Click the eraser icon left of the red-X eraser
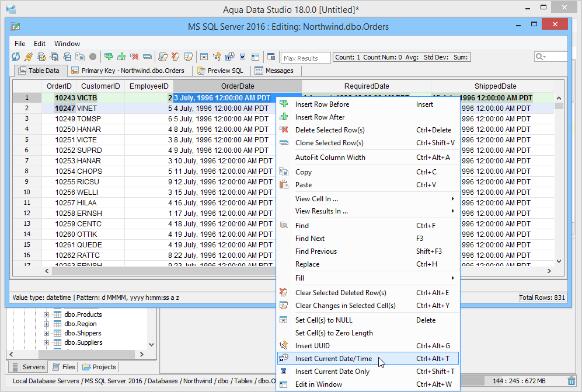The height and width of the screenshot is (392, 582). coord(162,57)
